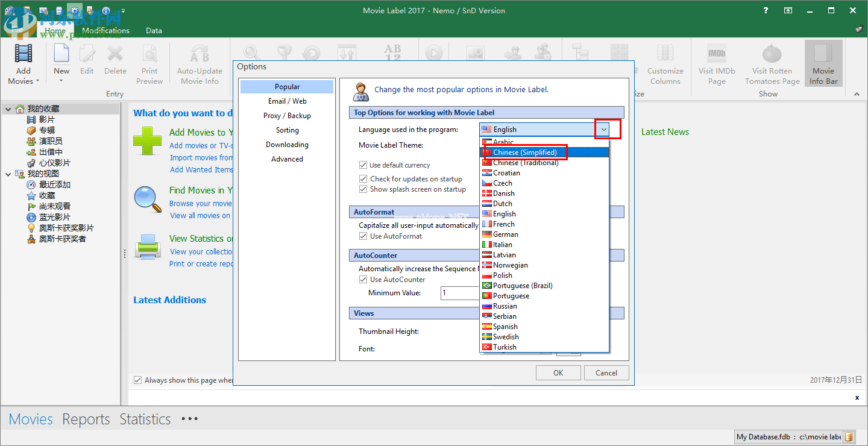The width and height of the screenshot is (868, 446).
Task: Close the bottom panel with x
Action: [857, 398]
